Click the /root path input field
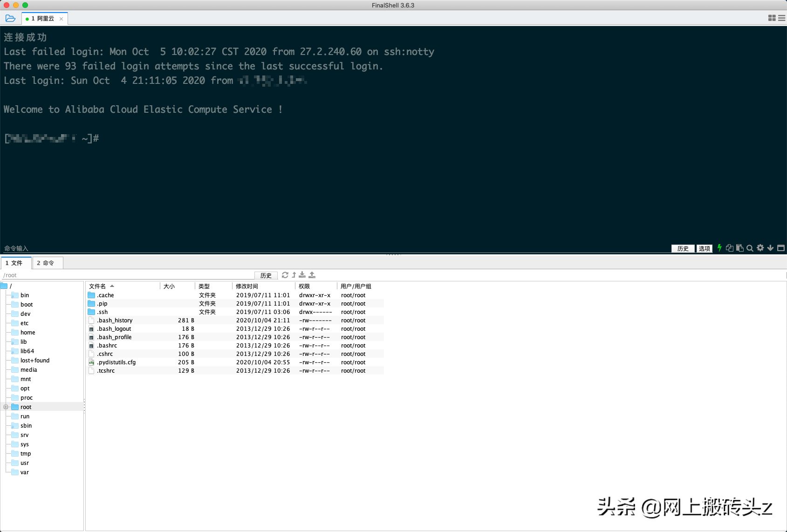787x532 pixels. pos(128,275)
